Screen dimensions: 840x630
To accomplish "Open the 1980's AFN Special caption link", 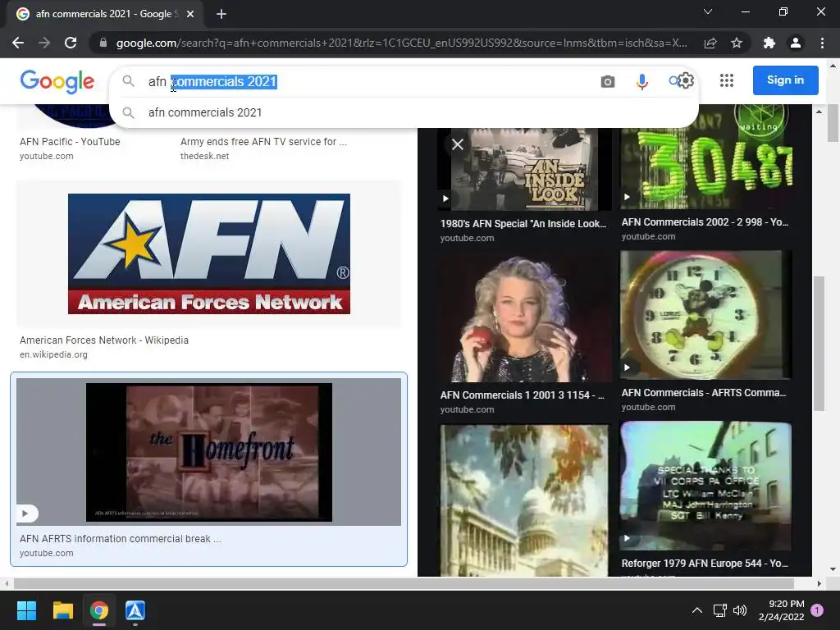I will click(523, 224).
